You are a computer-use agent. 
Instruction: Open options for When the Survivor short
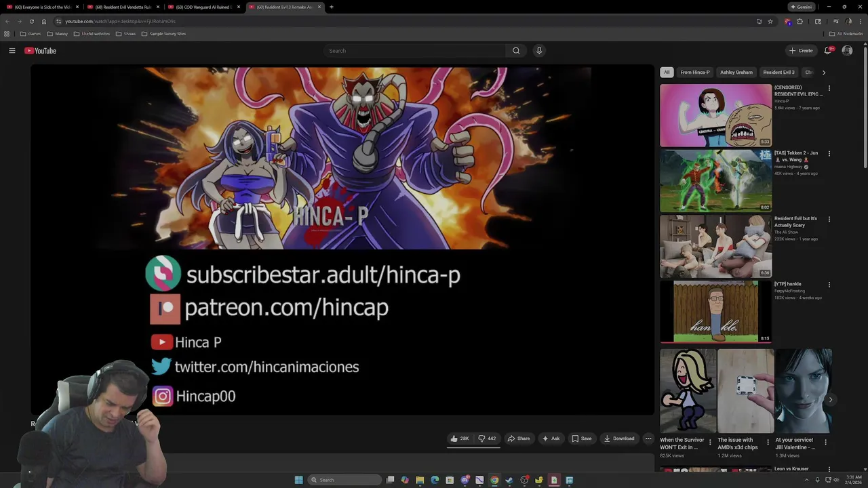coord(710,443)
